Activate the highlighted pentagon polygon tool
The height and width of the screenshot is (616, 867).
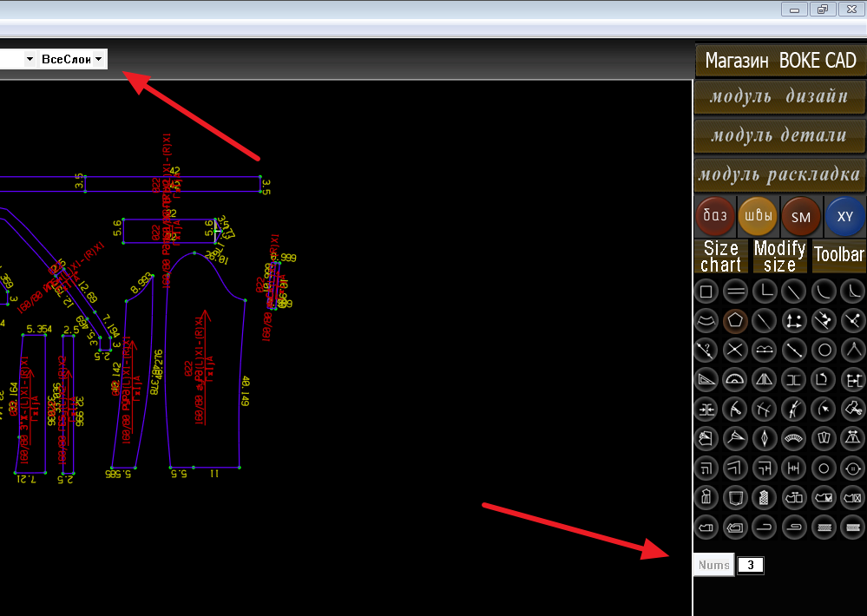735,321
